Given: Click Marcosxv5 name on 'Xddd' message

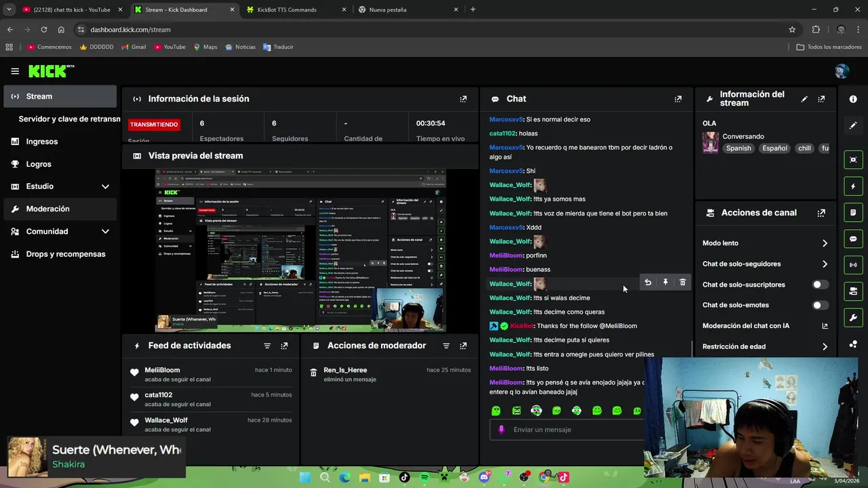Looking at the screenshot, I should point(506,228).
